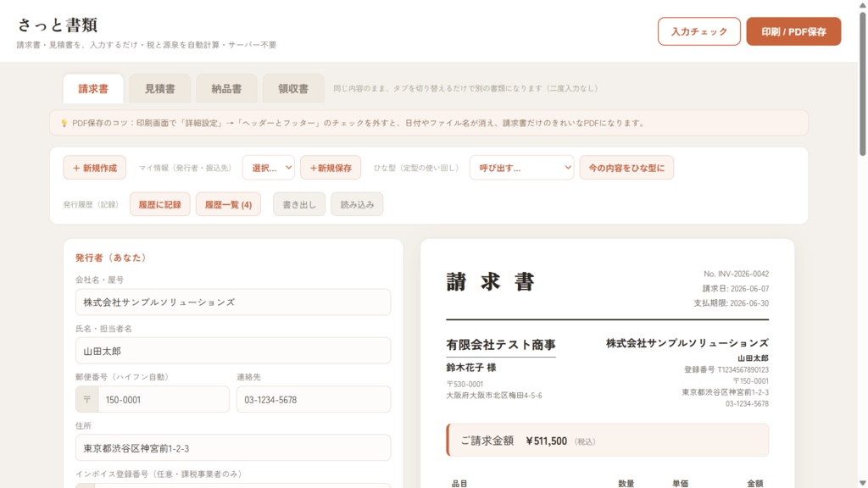The image size is (868, 488).
Task: Open 履歴一覧 (4) list
Action: click(x=228, y=204)
